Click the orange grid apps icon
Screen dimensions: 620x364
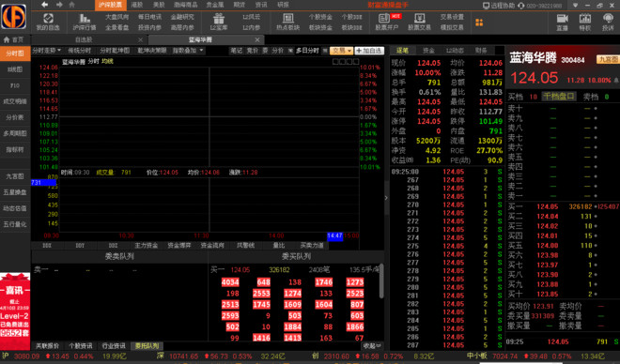(x=479, y=23)
